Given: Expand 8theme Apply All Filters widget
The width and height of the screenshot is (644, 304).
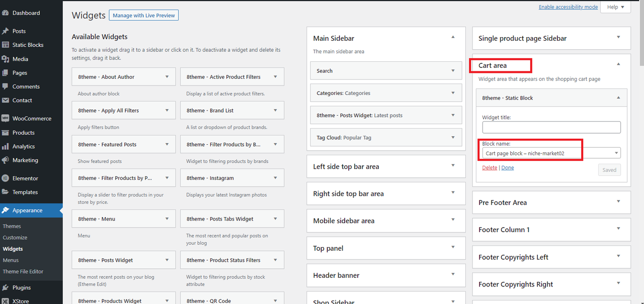Looking at the screenshot, I should pos(167,111).
